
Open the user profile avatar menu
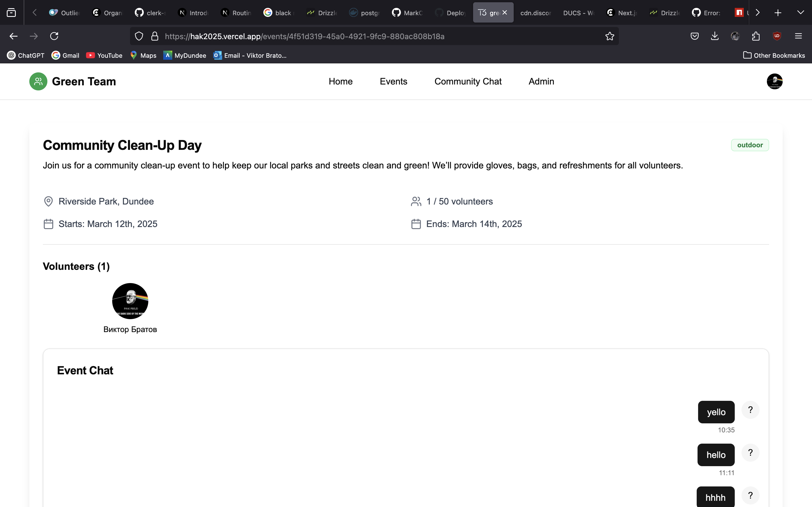[775, 81]
